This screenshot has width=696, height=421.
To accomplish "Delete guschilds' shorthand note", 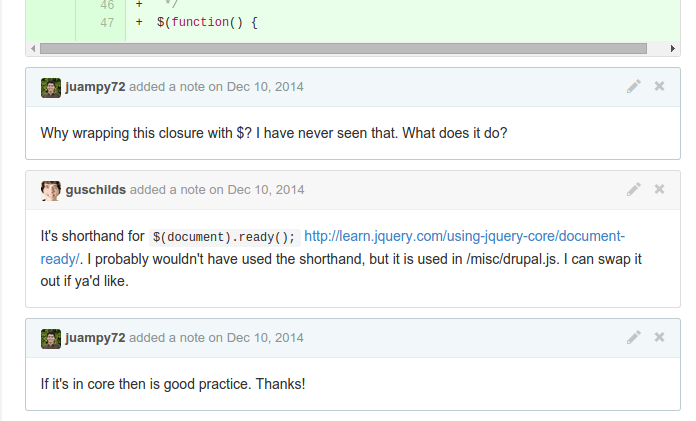I will tap(659, 189).
